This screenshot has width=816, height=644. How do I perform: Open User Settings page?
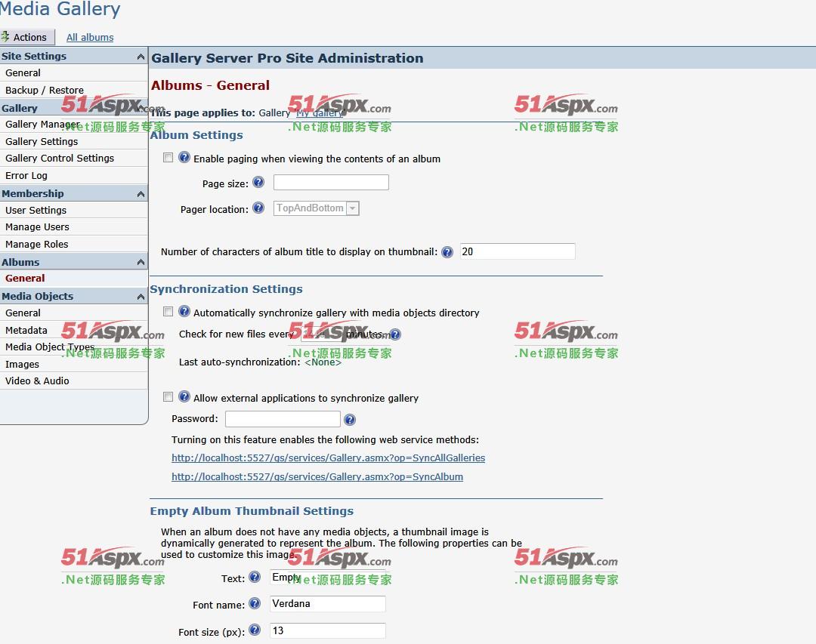tap(74, 210)
